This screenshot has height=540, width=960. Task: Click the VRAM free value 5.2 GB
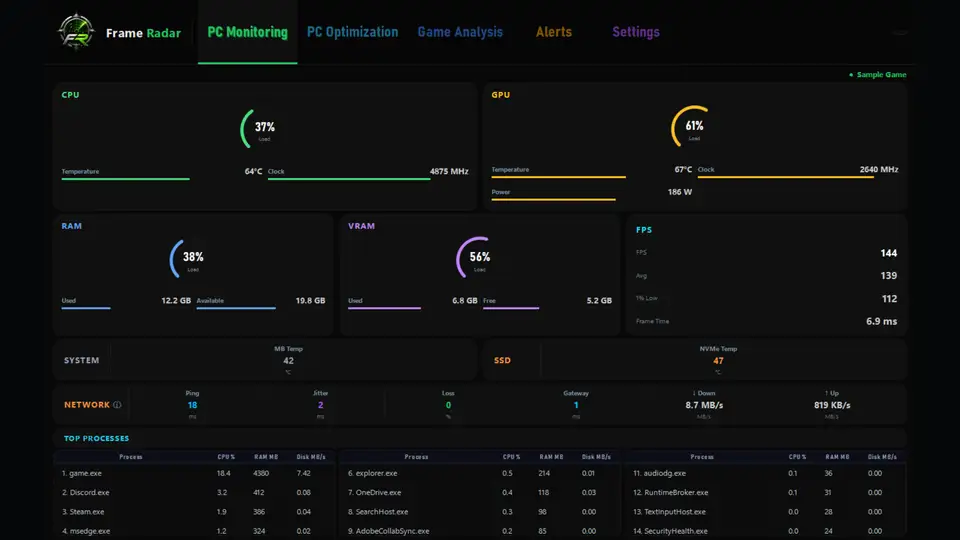pyautogui.click(x=599, y=301)
